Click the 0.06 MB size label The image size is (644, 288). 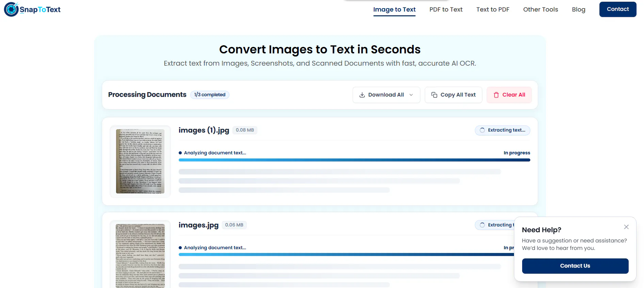234,225
